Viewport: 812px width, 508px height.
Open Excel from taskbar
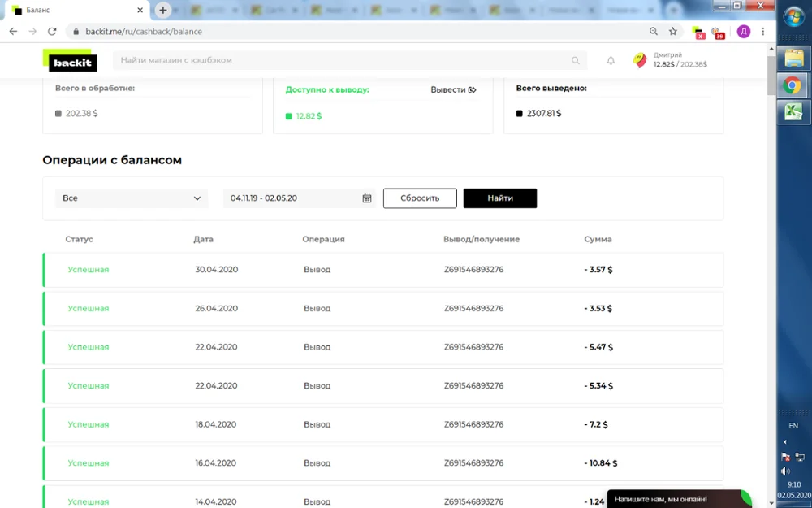793,112
